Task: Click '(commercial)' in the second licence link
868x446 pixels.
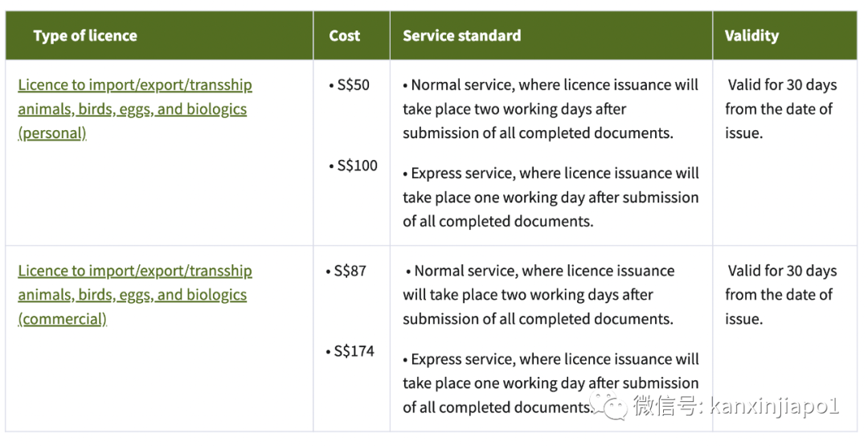Action: (62, 319)
